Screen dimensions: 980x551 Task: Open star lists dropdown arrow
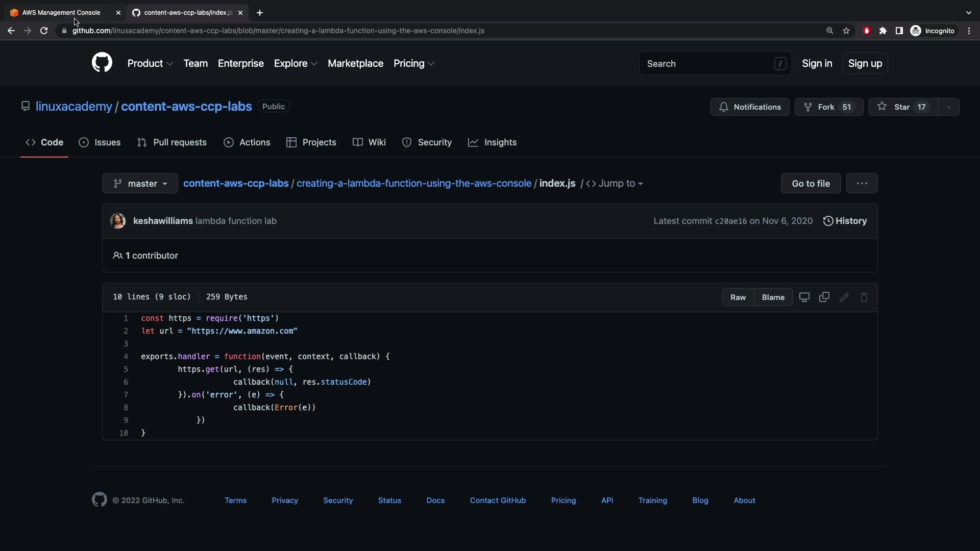949,107
